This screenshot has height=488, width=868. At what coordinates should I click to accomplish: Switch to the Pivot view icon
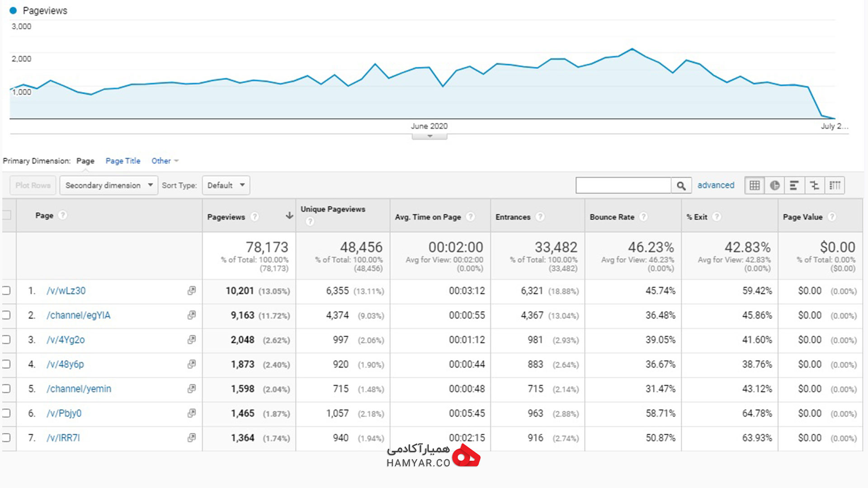click(835, 185)
